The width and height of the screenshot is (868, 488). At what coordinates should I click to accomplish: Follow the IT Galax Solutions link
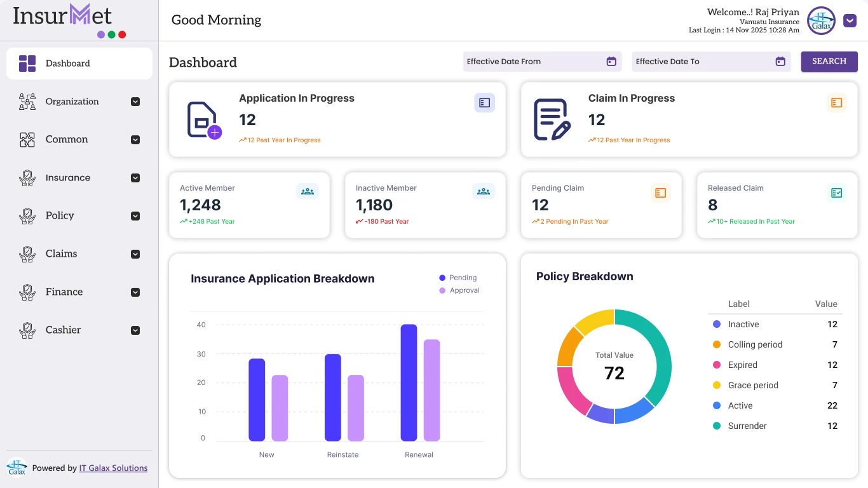click(113, 468)
